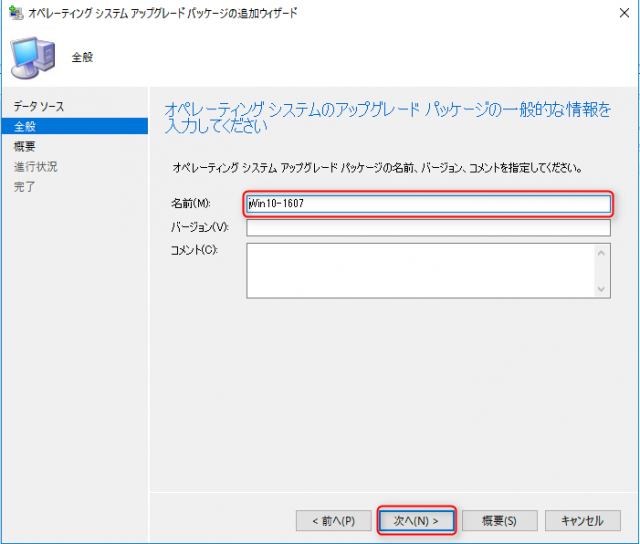Click the 名前 field containing Win10-1607
The height and width of the screenshot is (544, 640).
click(x=428, y=204)
